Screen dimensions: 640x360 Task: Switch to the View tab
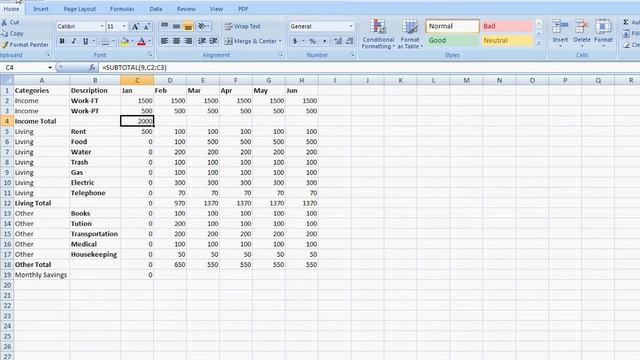(216, 9)
